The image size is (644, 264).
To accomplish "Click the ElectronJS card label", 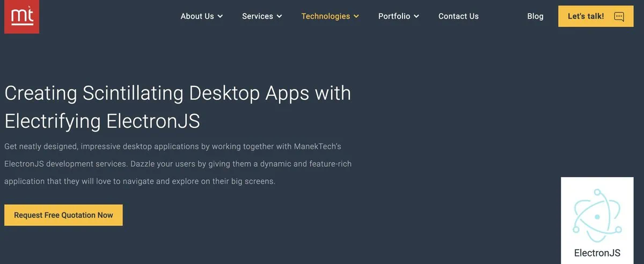I will 597,252.
